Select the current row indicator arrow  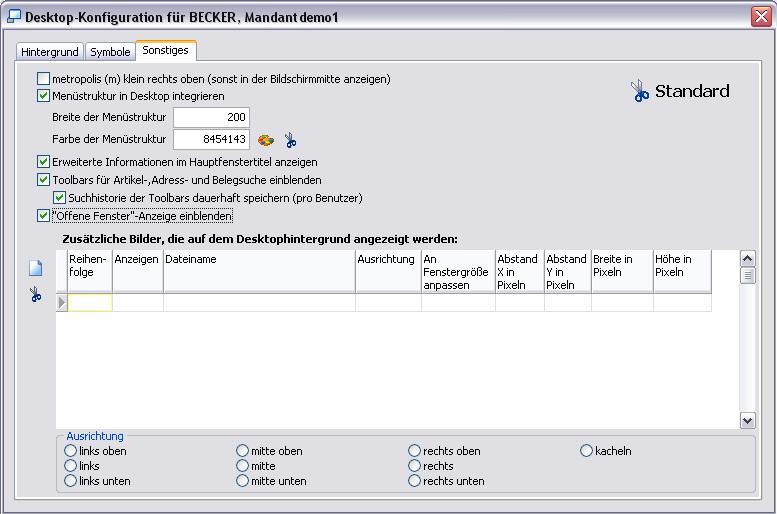[x=62, y=302]
